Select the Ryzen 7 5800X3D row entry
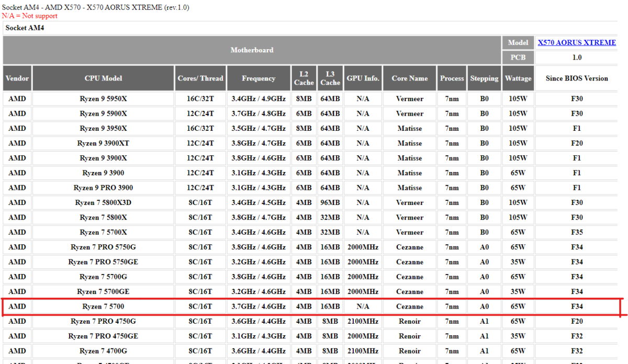The image size is (628, 364). 103,202
